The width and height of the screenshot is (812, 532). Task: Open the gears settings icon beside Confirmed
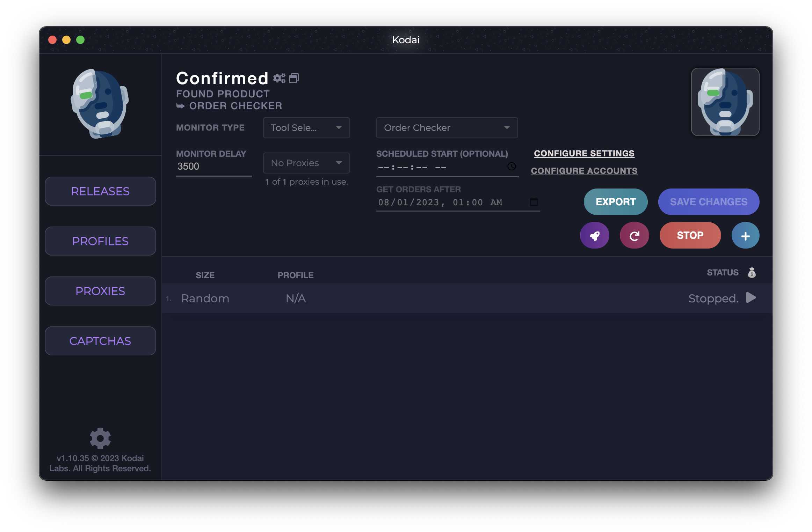[x=279, y=78]
